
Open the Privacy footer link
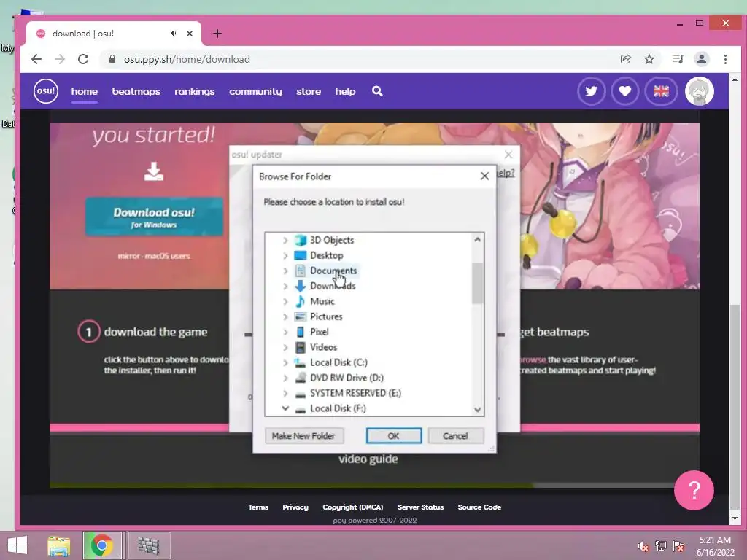[x=295, y=507]
